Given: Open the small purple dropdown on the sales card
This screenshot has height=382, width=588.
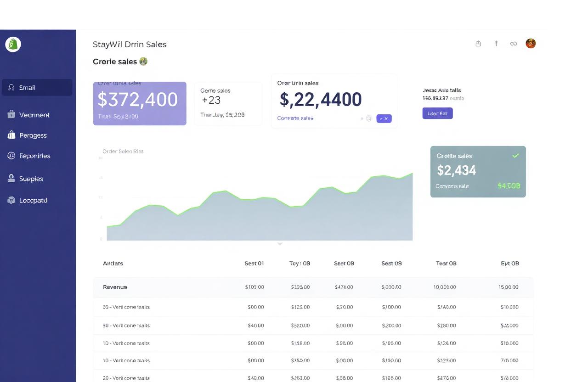Looking at the screenshot, I should pos(384,118).
